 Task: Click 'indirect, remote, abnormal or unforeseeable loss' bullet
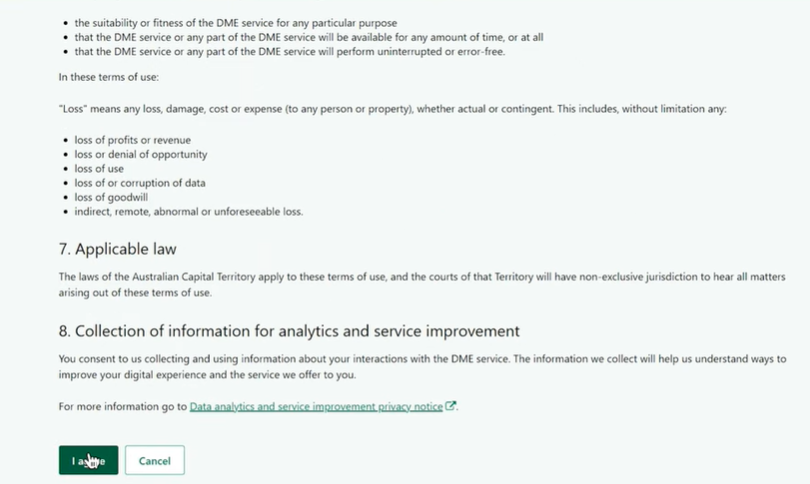coord(188,211)
